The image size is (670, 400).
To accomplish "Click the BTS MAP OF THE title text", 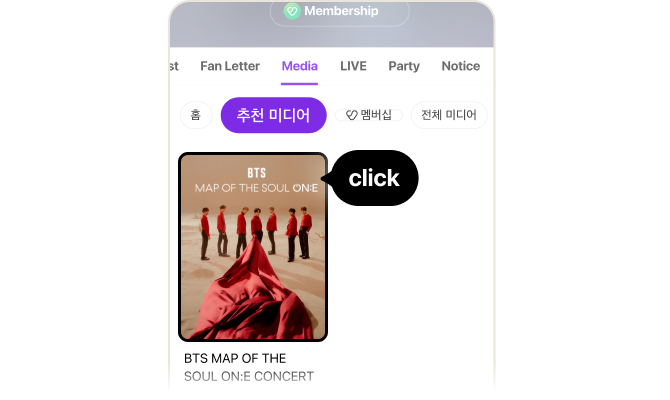I will [235, 358].
